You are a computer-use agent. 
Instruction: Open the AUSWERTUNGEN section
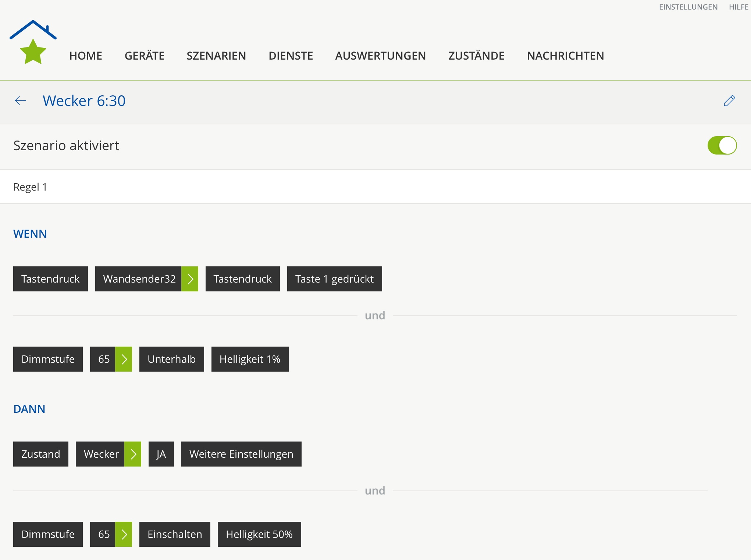pyautogui.click(x=380, y=56)
